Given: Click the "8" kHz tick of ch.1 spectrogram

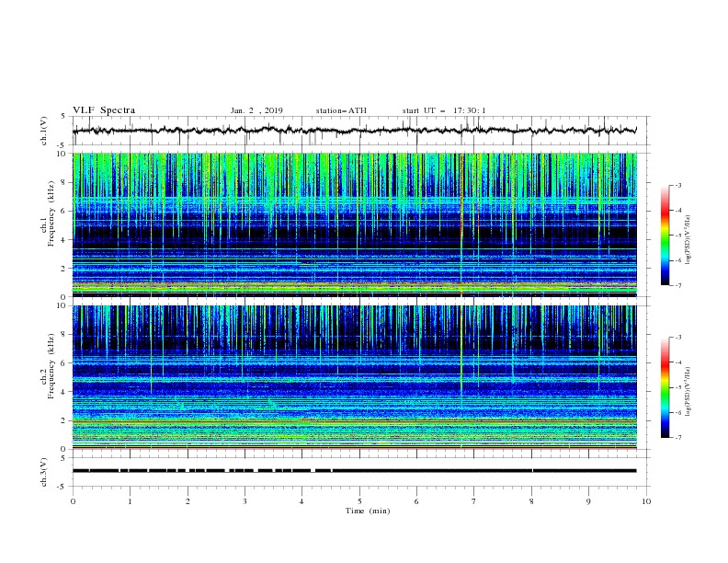Looking at the screenshot, I should (64, 182).
